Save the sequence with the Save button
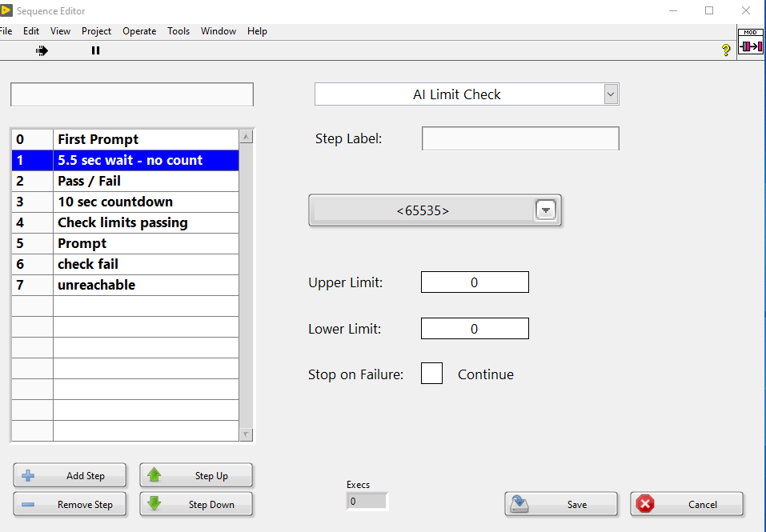Screen dimensions: 766x532 [x=561, y=504]
